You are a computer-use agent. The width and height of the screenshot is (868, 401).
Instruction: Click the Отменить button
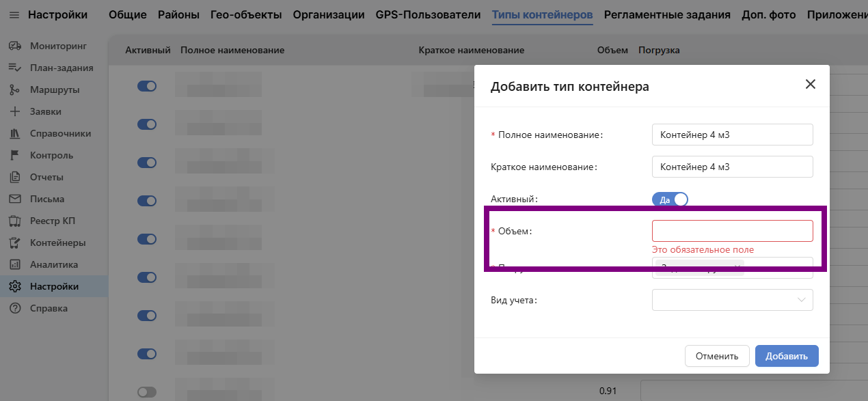[716, 356]
